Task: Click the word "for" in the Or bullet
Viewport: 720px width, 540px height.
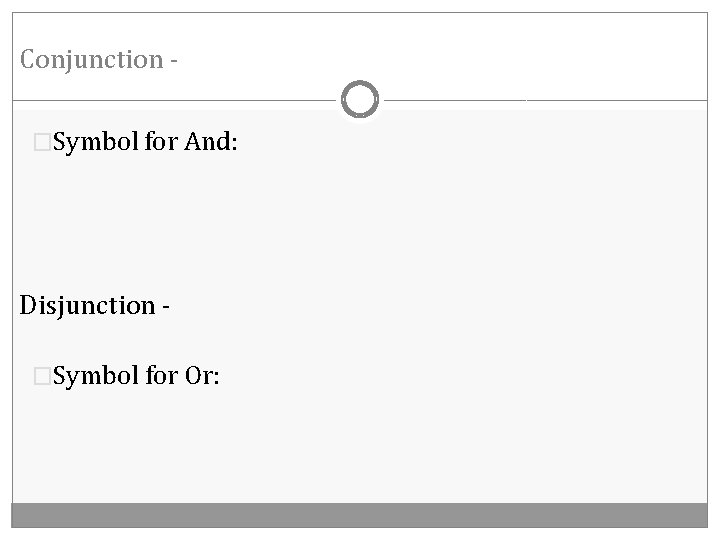Action: coord(160,375)
